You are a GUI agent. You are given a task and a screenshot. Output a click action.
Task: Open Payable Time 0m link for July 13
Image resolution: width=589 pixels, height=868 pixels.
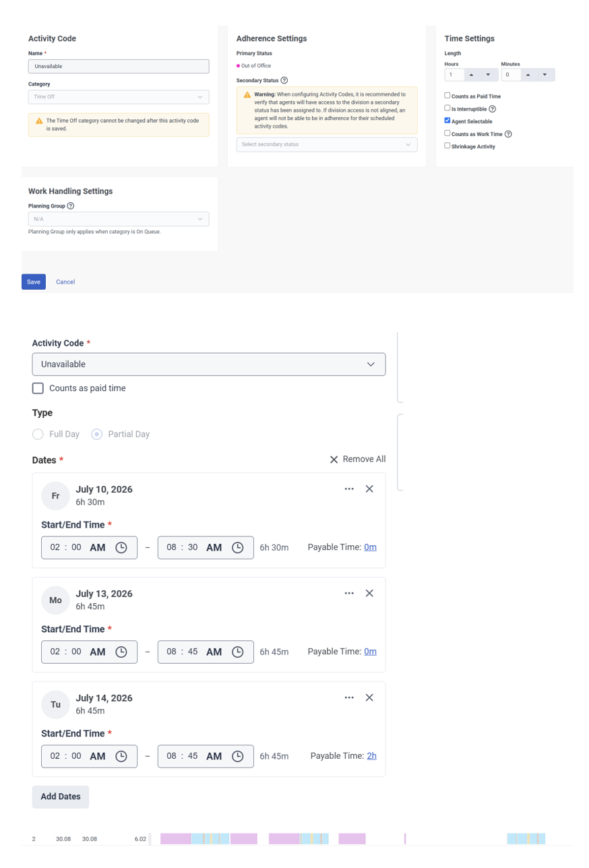click(x=370, y=652)
